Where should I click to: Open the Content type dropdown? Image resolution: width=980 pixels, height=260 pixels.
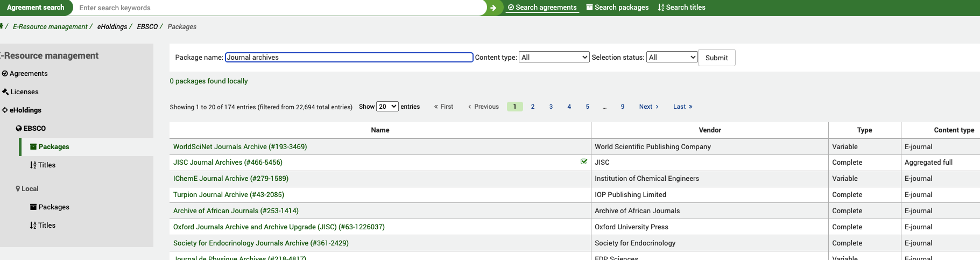pyautogui.click(x=554, y=57)
